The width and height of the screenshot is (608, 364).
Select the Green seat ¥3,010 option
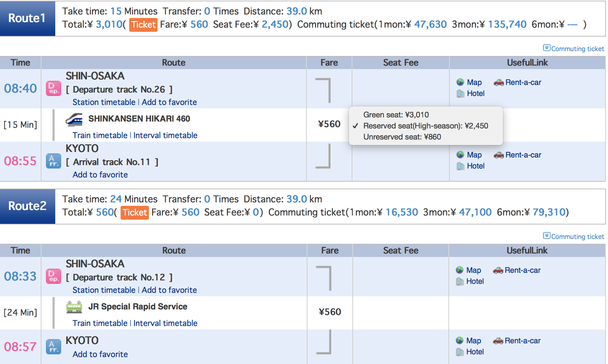click(396, 115)
